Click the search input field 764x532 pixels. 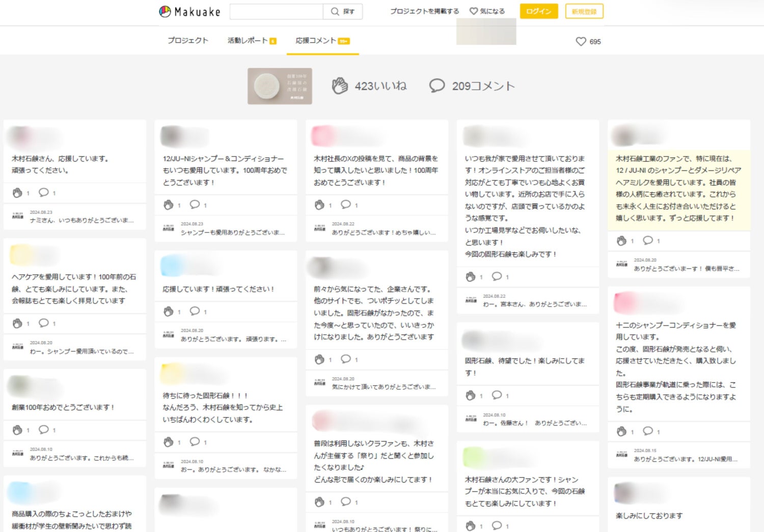tap(276, 12)
